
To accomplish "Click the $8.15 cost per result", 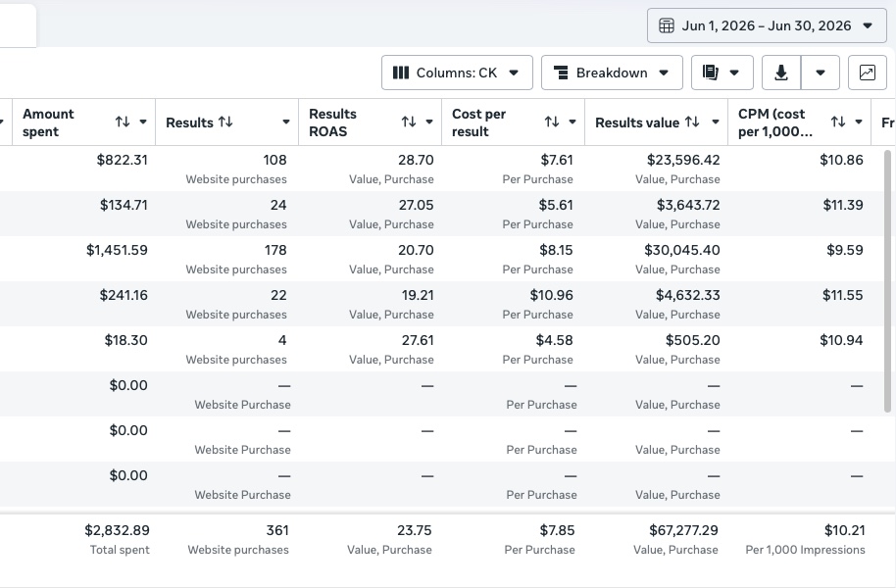I will pos(556,250).
